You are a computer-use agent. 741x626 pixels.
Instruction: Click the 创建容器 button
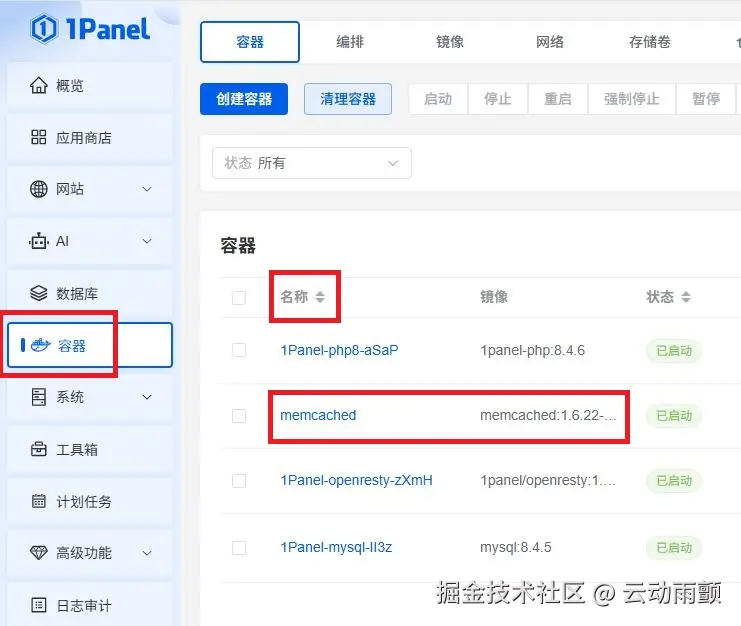click(244, 99)
